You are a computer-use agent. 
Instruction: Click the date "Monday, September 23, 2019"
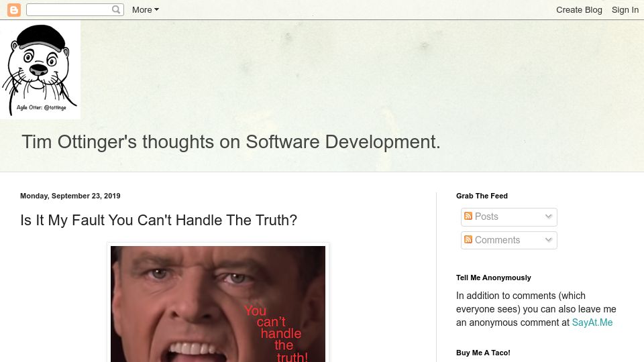coord(70,196)
